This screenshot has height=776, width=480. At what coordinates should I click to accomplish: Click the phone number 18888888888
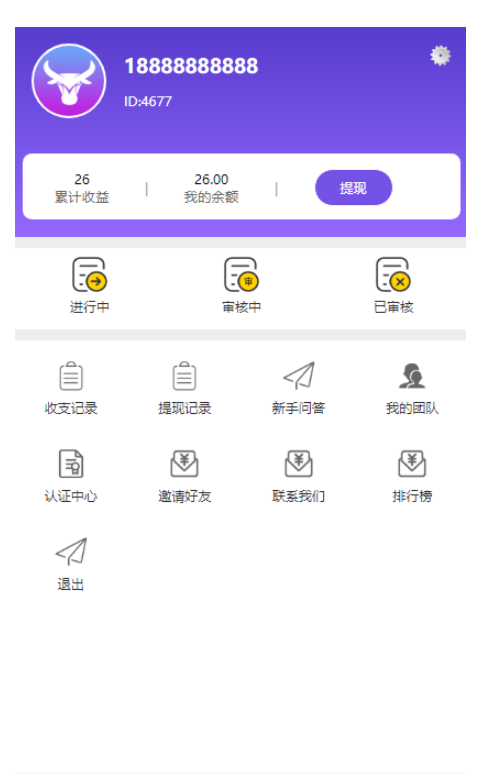click(191, 66)
